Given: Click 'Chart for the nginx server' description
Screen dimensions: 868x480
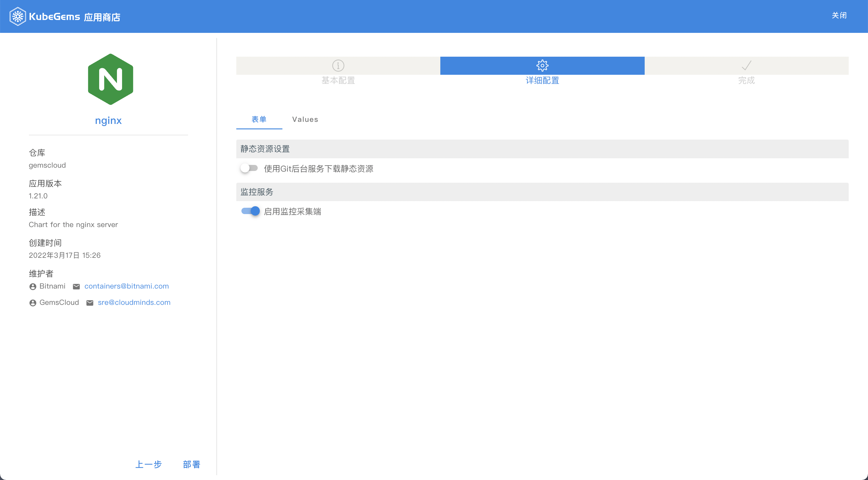Looking at the screenshot, I should [x=73, y=225].
